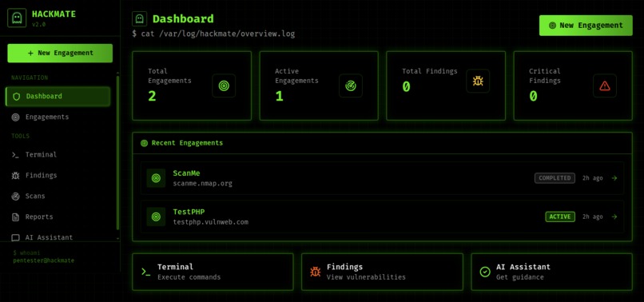
Task: Click the orange bug icon in Findings quick card
Action: (316, 272)
